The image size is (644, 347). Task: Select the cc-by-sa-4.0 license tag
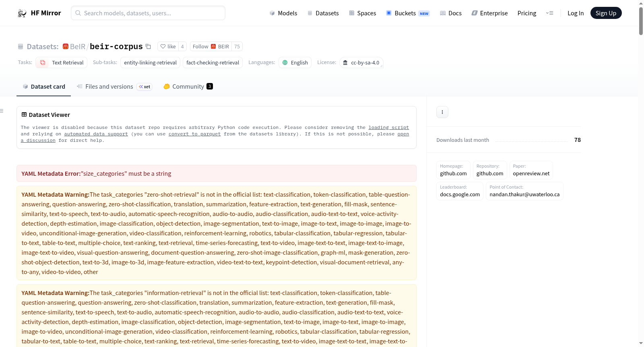361,62
